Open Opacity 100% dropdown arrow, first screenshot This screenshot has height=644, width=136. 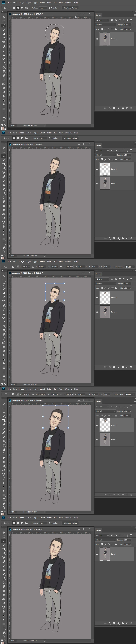[130, 25]
